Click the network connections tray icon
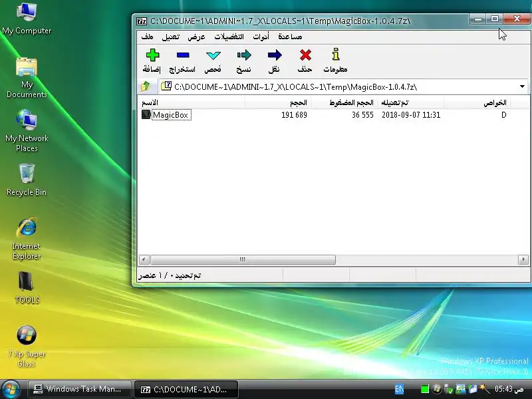 [x=460, y=389]
